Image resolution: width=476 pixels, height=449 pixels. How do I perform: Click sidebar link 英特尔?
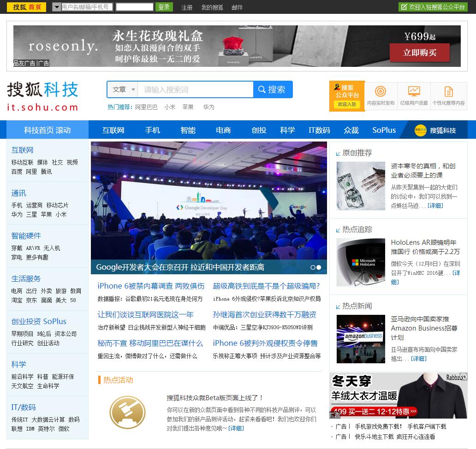pos(46,429)
